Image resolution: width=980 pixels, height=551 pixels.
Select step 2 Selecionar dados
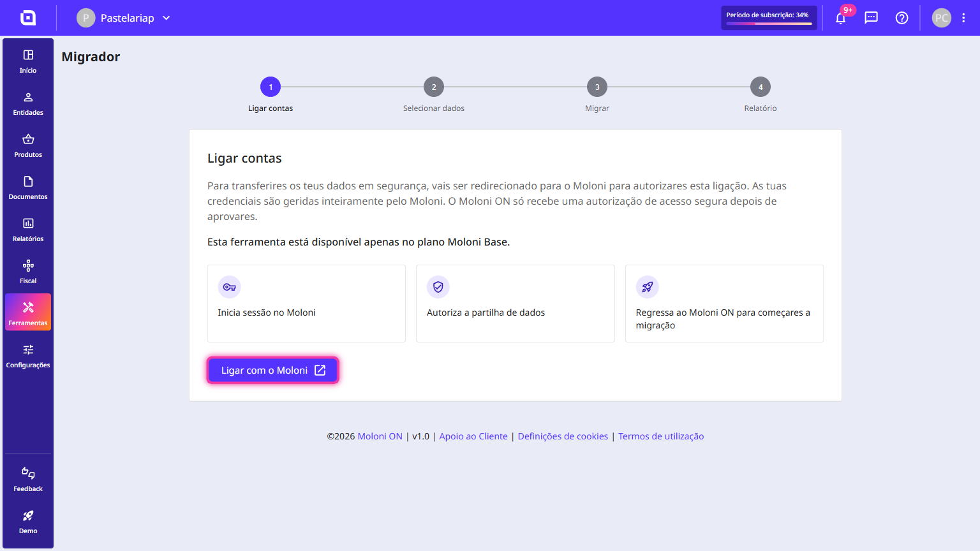[434, 94]
